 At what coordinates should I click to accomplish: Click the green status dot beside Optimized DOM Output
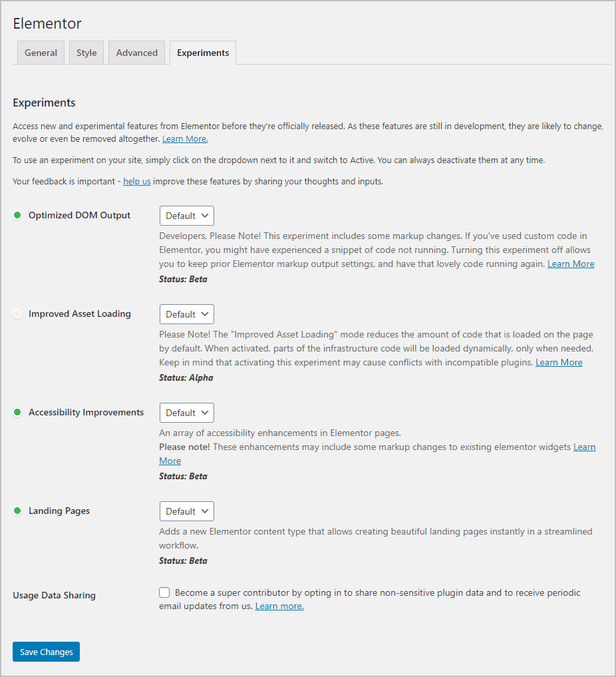click(x=17, y=215)
